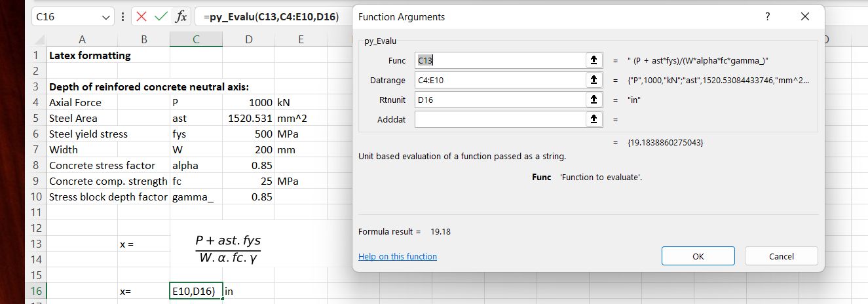The height and width of the screenshot is (304, 868).
Task: Select row 13 header
Action: (36, 244)
